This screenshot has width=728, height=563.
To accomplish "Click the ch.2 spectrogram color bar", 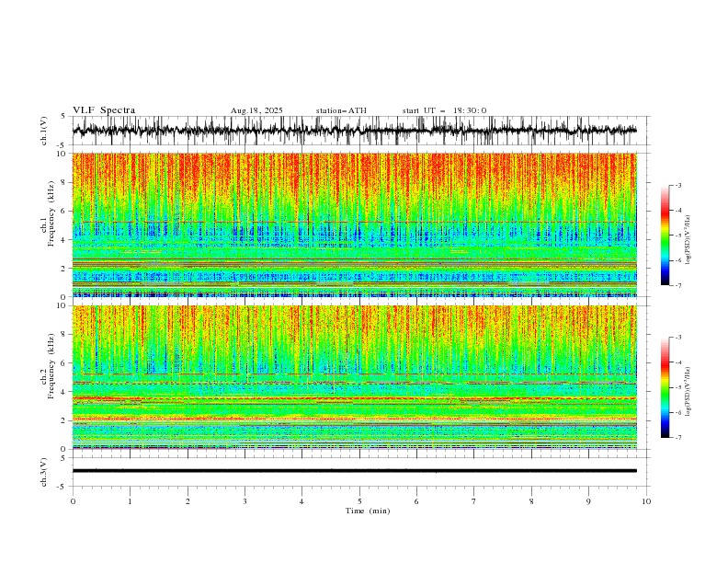I will (x=665, y=387).
